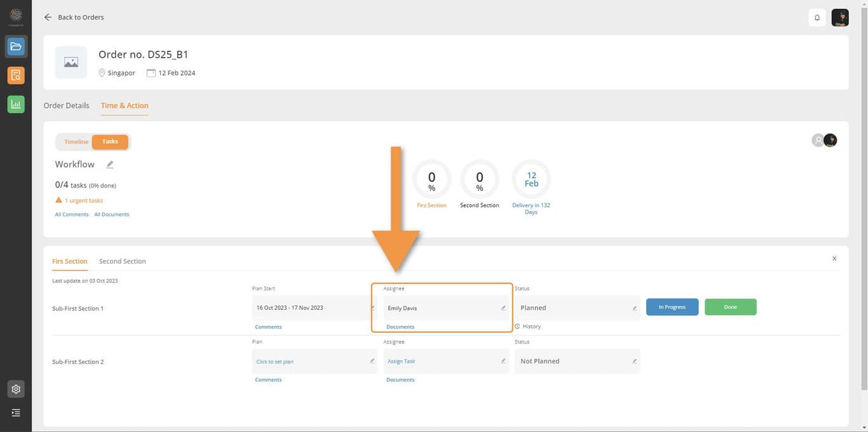Click Order no. DS25_B1 title
Viewport: 868px width, 432px height.
click(143, 55)
